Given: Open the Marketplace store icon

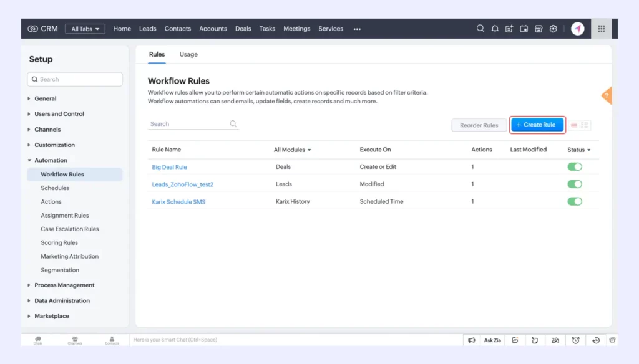Looking at the screenshot, I should tap(538, 29).
